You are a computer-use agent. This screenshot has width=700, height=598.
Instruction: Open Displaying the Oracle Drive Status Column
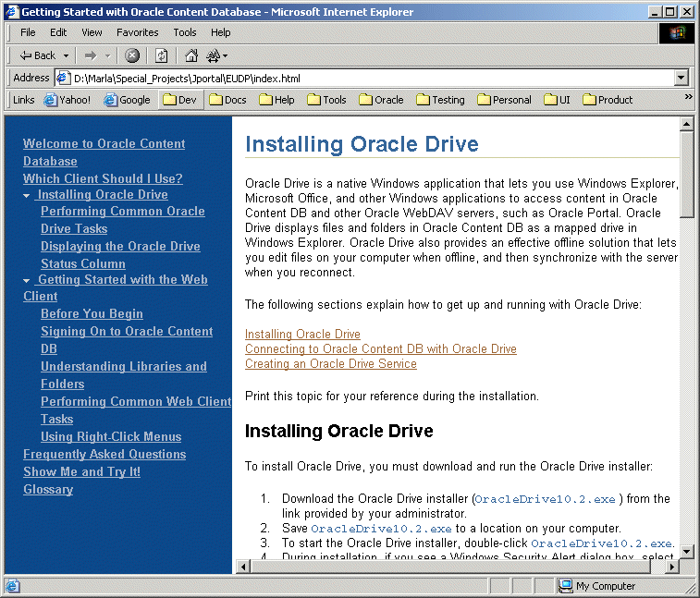coord(120,255)
